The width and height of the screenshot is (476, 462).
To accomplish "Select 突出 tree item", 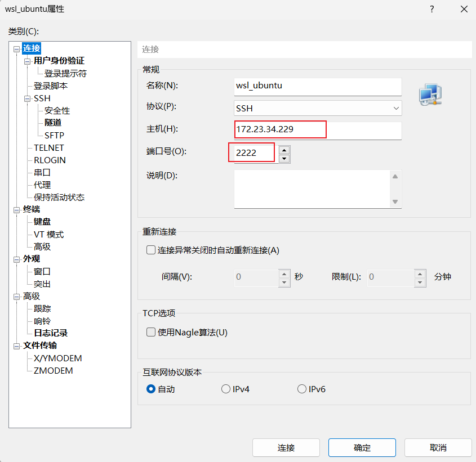I will pyautogui.click(x=42, y=284).
